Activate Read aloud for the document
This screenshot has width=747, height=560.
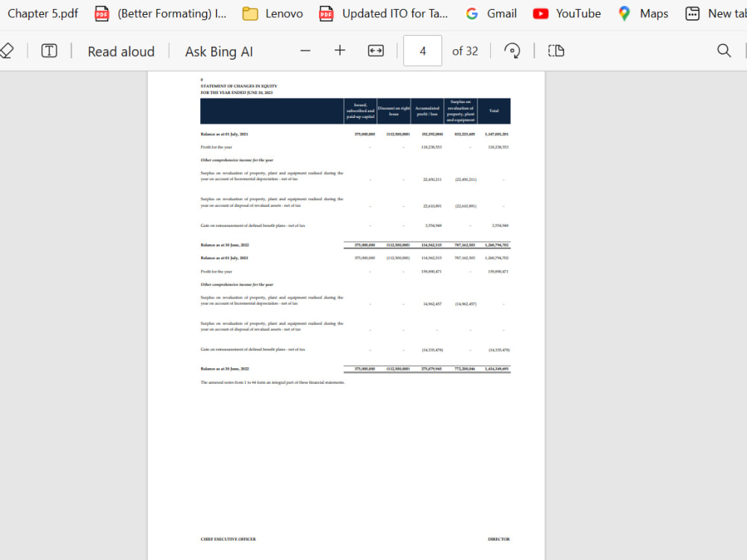click(121, 51)
